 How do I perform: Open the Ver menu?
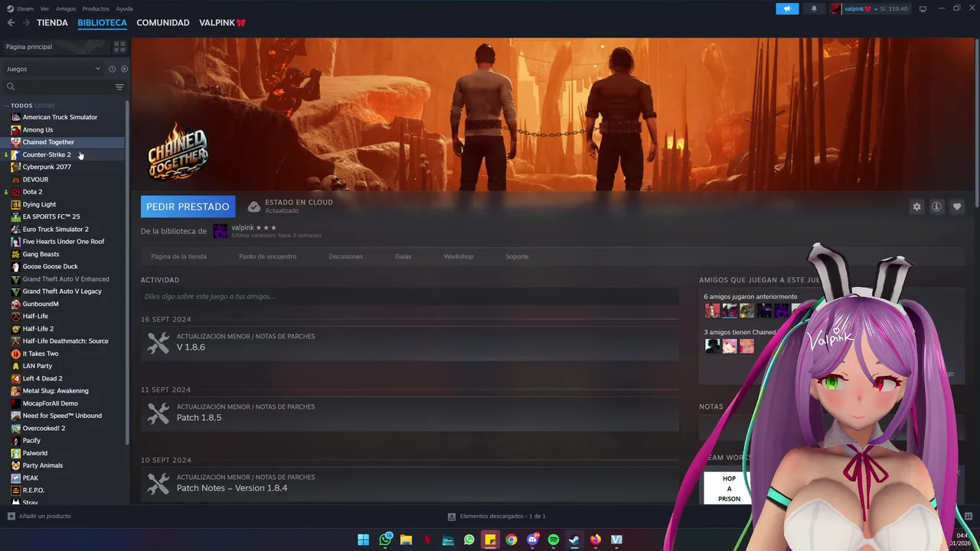click(x=44, y=8)
